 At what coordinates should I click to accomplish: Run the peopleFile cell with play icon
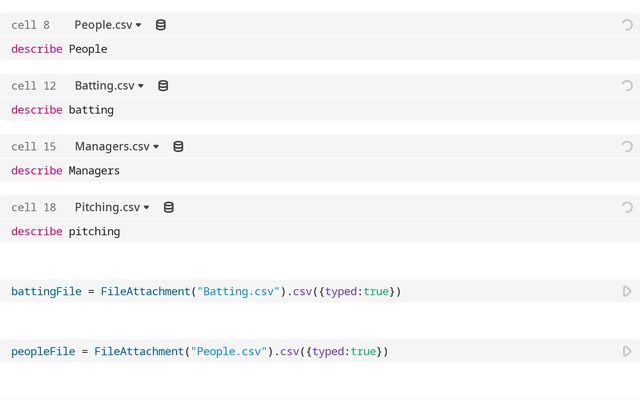(x=627, y=352)
